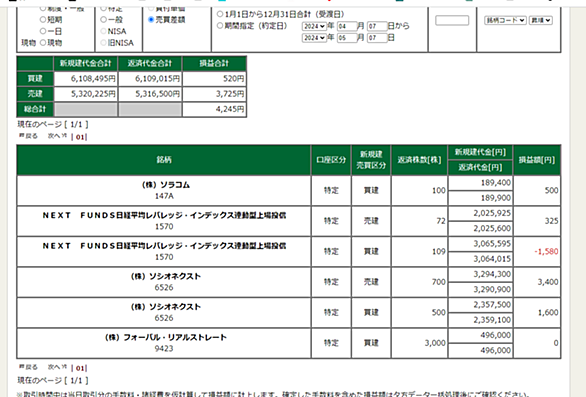This screenshot has width=586, height=397.
Task: Select the 売買差額 radio button
Action: tap(151, 19)
